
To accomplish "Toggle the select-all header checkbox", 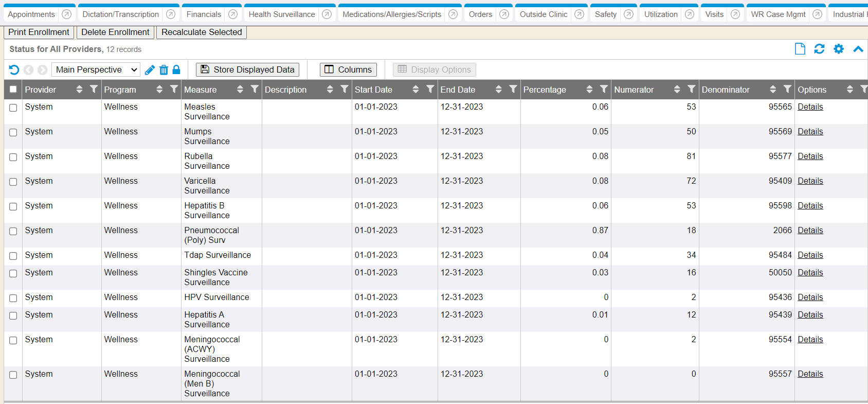I will (x=13, y=90).
